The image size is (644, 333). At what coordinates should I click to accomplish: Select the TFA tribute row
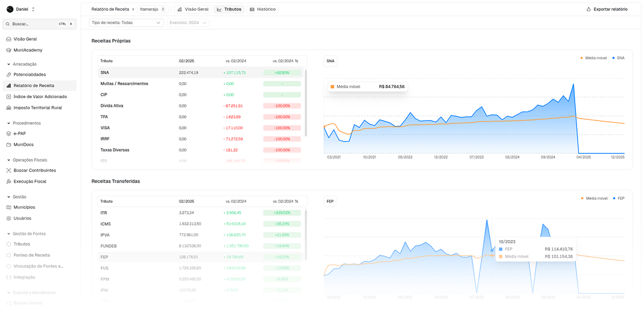click(x=201, y=117)
